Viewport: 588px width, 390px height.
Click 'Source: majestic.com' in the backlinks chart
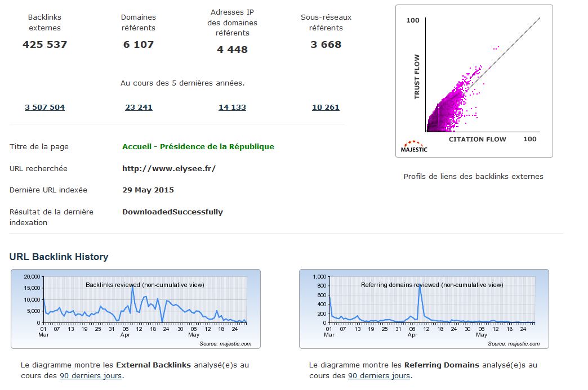coord(225,343)
